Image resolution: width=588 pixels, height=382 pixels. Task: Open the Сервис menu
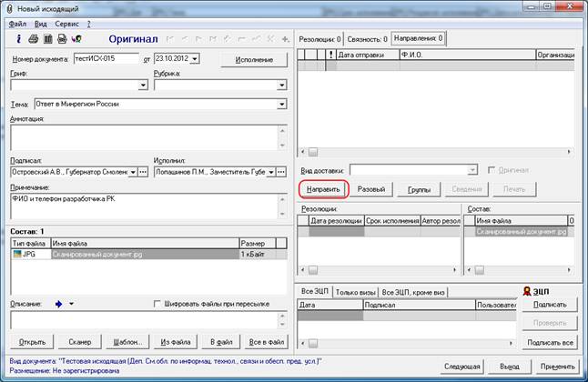[x=65, y=22]
